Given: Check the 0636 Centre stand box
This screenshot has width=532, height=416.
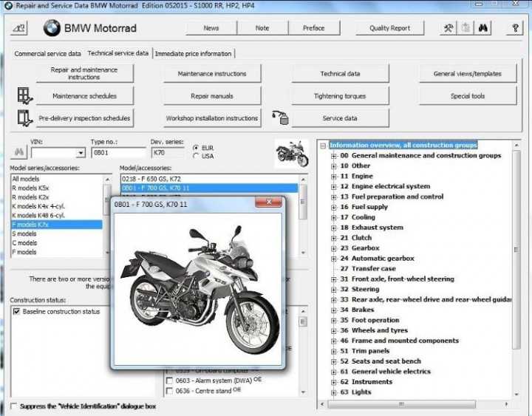Looking at the screenshot, I should 169,391.
